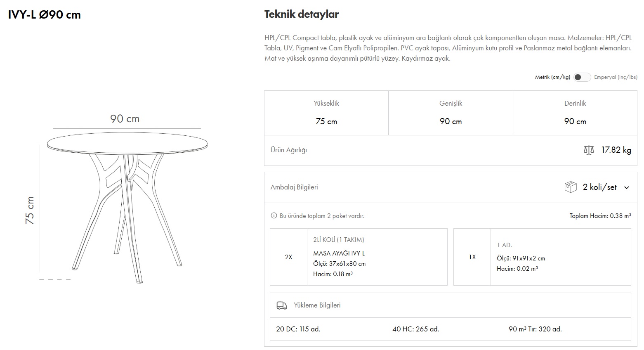This screenshot has width=644, height=350.
Task: Expand the Ambalaj Bilgileri row
Action: pyautogui.click(x=294, y=187)
